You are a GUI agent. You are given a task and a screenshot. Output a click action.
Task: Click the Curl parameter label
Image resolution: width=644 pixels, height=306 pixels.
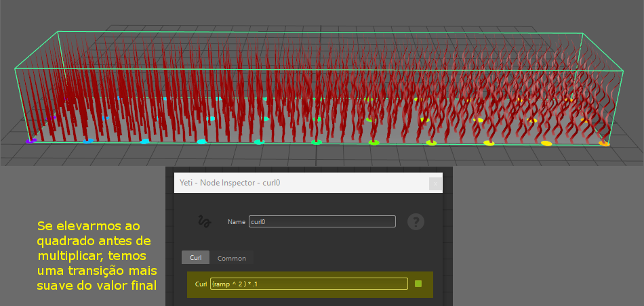[200, 284]
